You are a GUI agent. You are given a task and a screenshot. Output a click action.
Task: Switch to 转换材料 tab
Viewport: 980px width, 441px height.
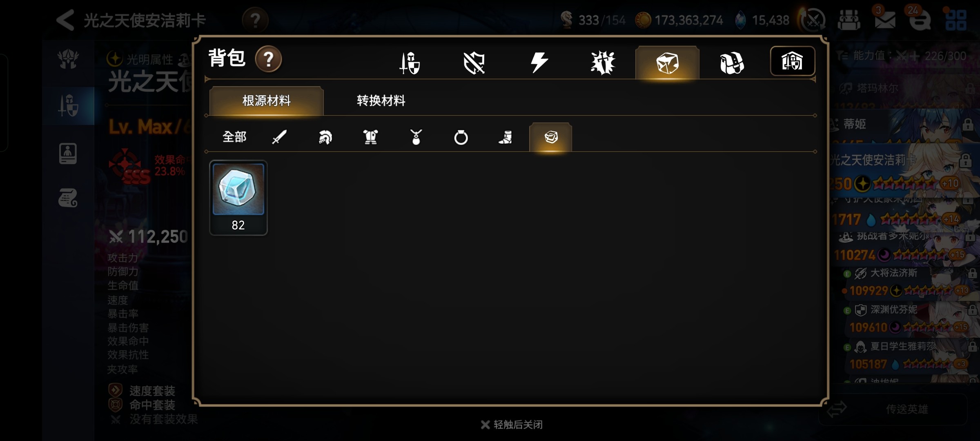[381, 100]
